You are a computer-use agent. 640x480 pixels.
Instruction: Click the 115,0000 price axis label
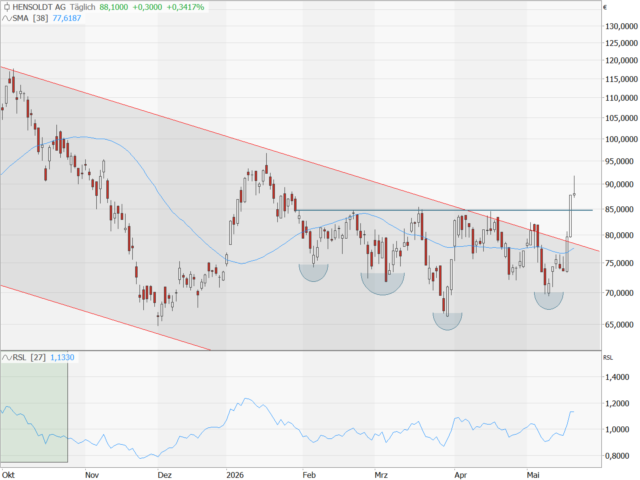pos(621,79)
